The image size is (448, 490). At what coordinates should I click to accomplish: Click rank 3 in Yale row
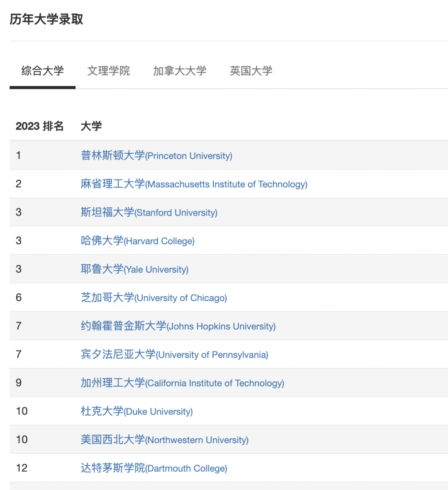[18, 269]
